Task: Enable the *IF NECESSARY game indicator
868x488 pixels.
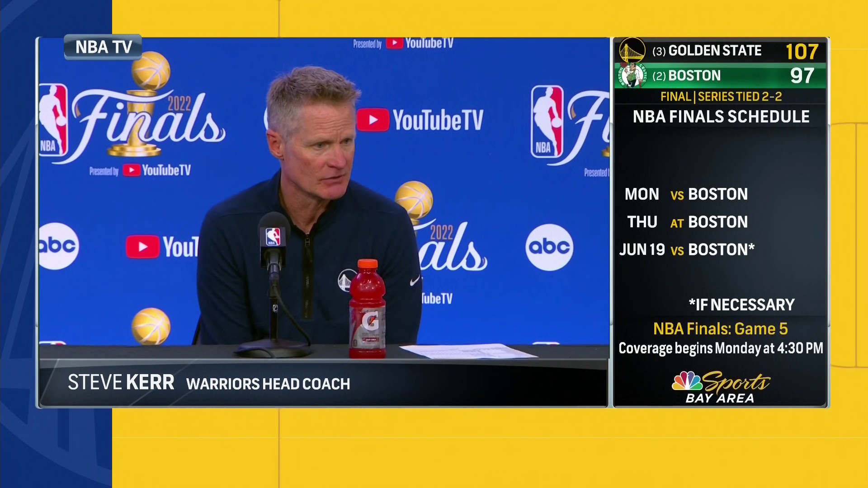Action: click(741, 305)
